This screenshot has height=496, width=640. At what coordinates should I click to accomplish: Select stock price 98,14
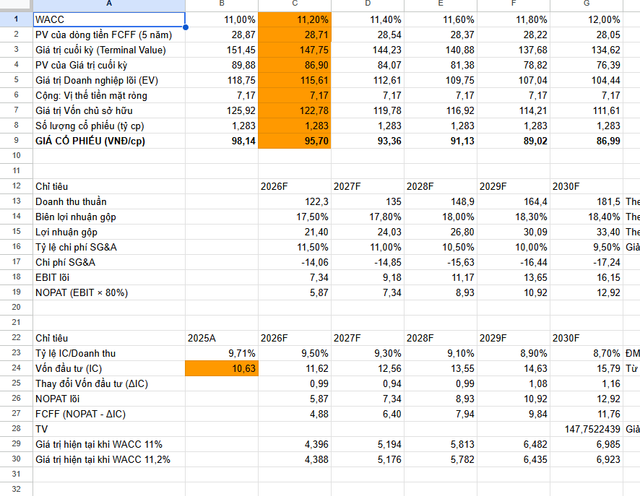222,141
